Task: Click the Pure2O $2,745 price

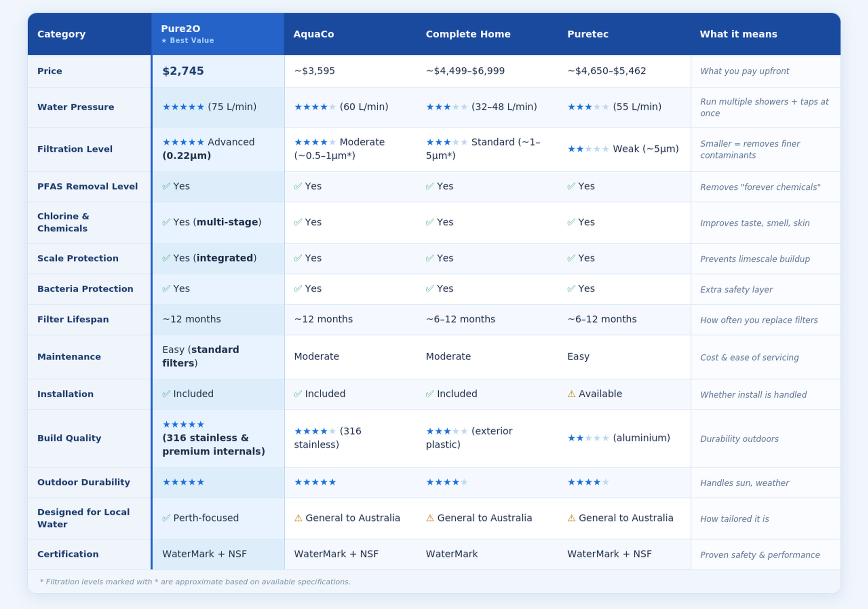Action: 183,71
